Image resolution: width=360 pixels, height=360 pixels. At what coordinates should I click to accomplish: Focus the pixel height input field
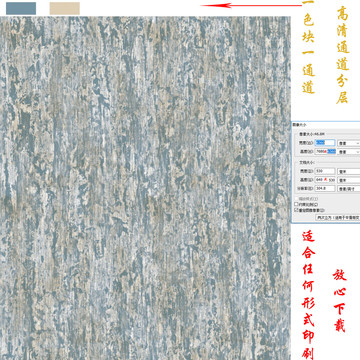click(x=325, y=151)
